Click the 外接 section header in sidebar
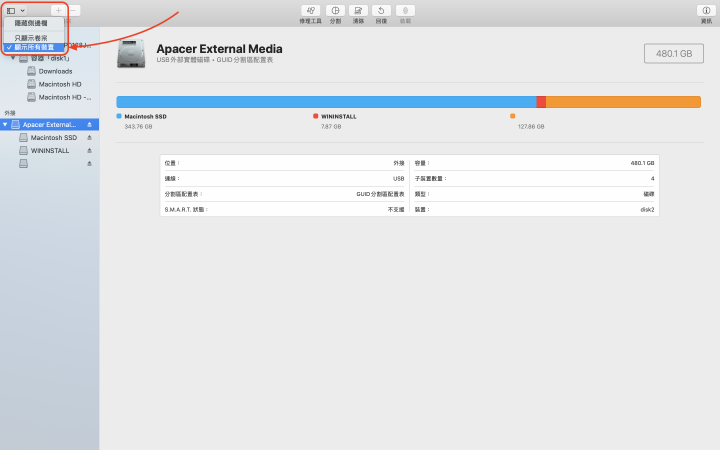Screen dimensions: 720x450 [x=10, y=113]
